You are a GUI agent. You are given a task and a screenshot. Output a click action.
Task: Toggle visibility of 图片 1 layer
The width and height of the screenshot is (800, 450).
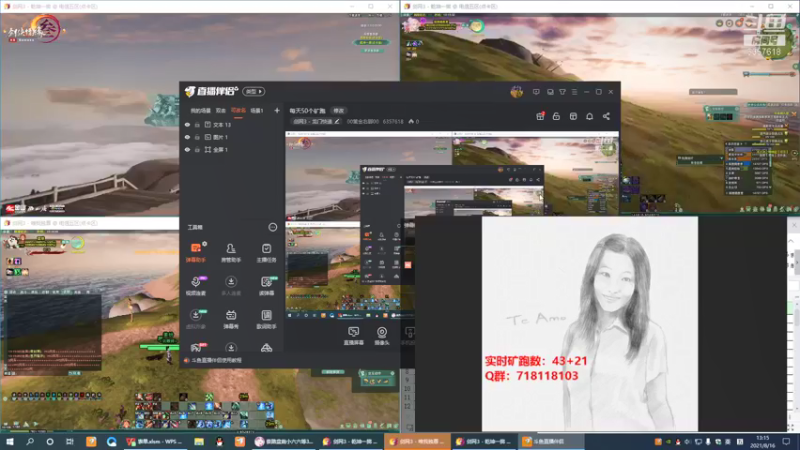point(187,137)
